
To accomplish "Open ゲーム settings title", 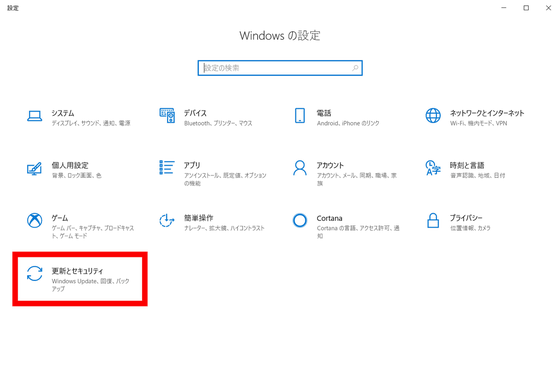I will pos(60,218).
